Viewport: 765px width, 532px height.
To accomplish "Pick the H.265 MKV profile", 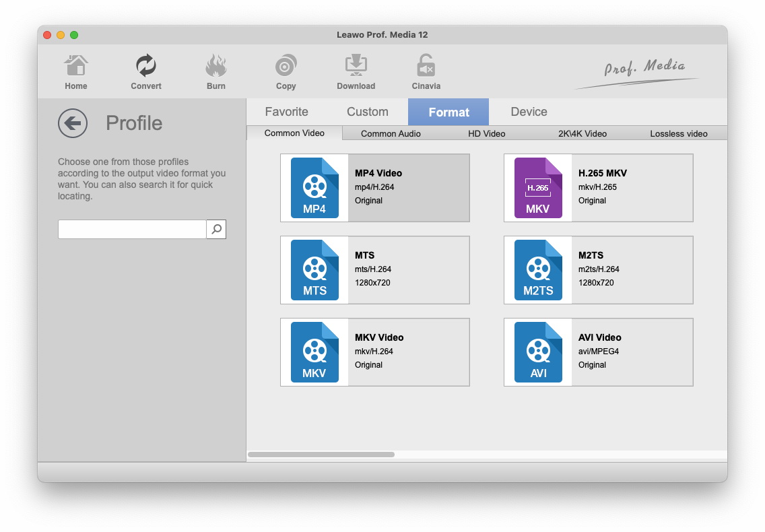I will coord(598,188).
